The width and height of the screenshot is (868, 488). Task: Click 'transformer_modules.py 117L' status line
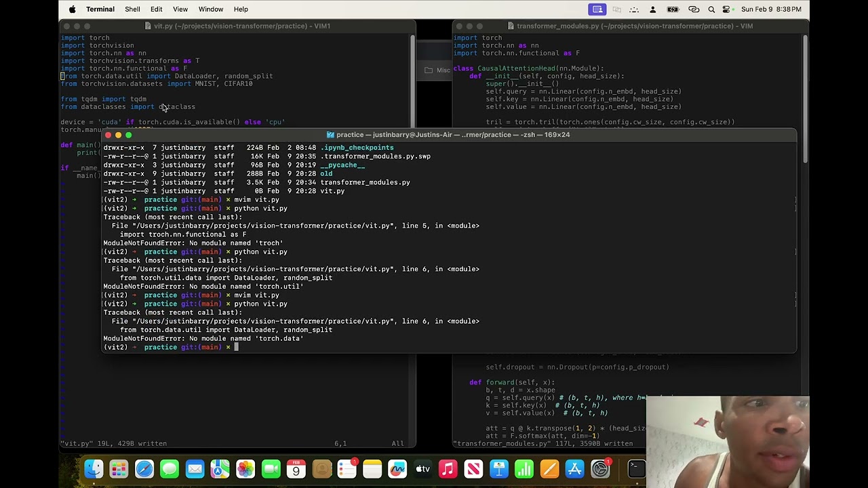542,444
